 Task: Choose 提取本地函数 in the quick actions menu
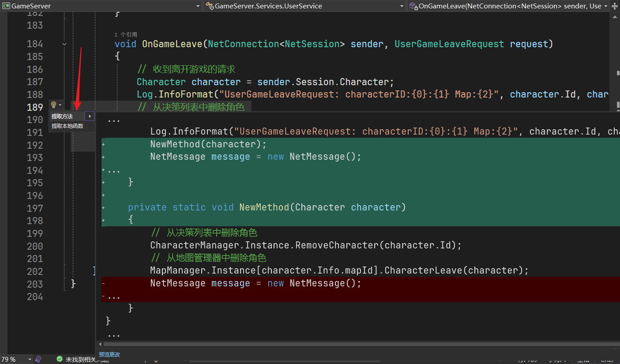(x=68, y=126)
